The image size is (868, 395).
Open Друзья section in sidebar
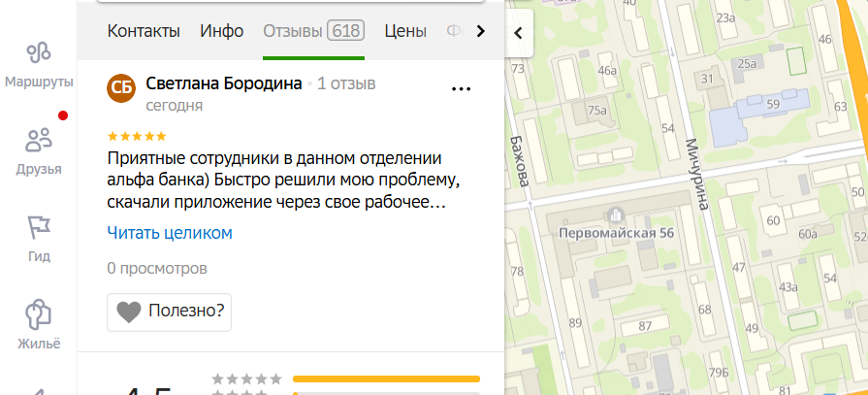(x=38, y=150)
